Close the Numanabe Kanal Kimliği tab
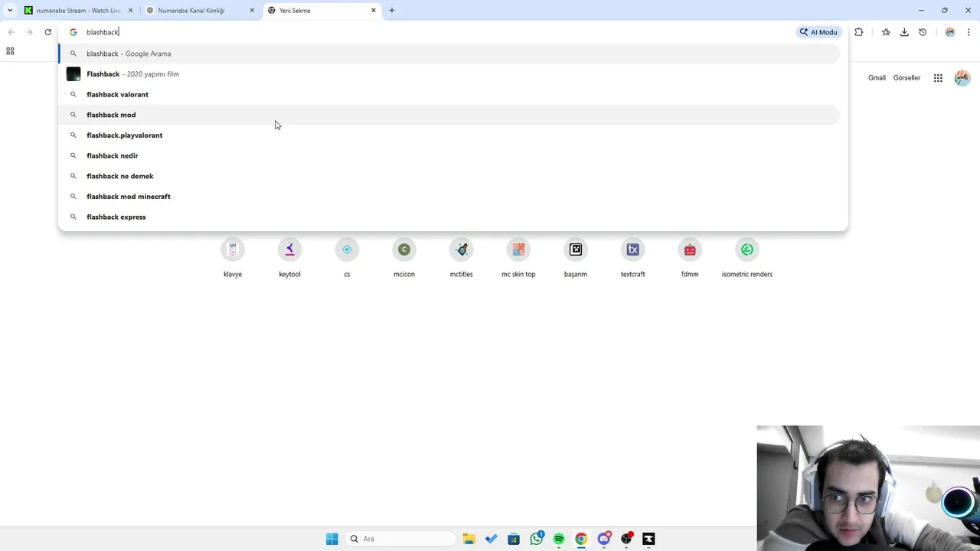980x551 pixels. [x=252, y=11]
